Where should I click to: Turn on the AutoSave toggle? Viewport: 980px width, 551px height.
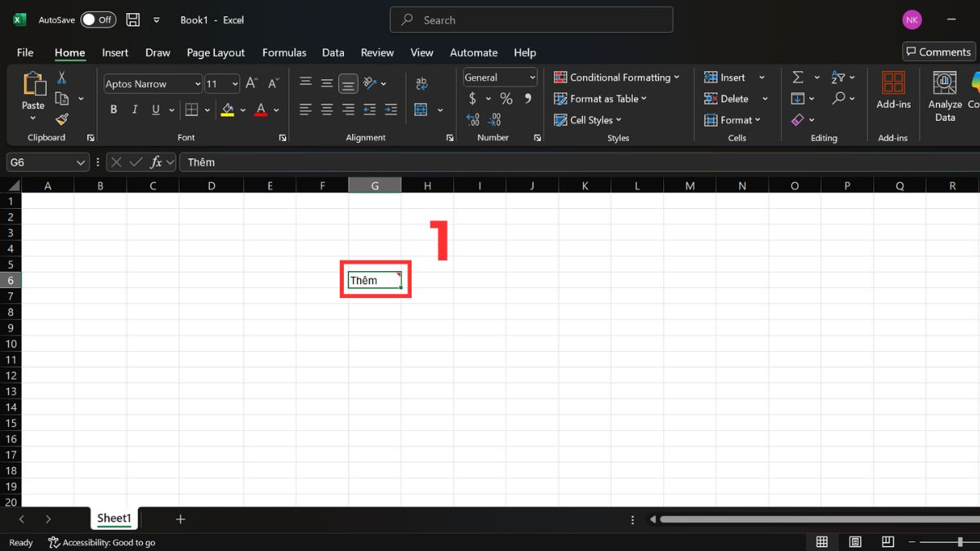[x=97, y=20]
